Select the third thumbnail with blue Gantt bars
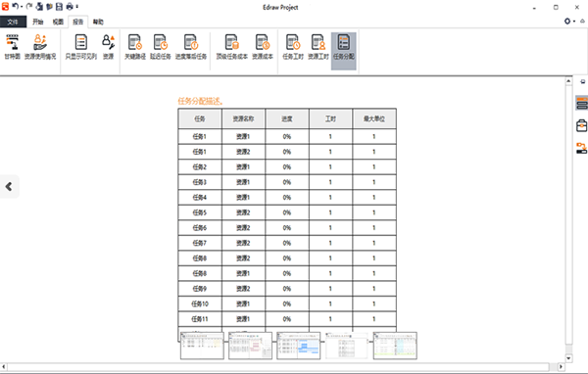Viewport: 588px width, 374px height. pyautogui.click(x=299, y=346)
